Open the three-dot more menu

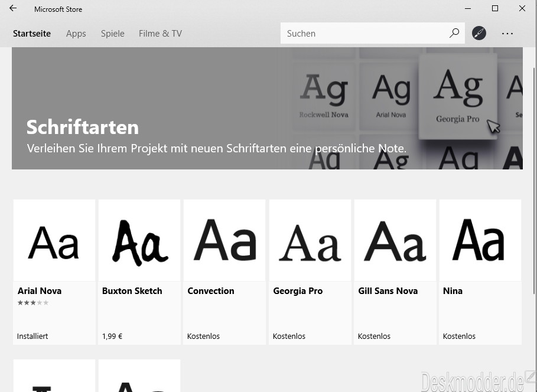(507, 34)
